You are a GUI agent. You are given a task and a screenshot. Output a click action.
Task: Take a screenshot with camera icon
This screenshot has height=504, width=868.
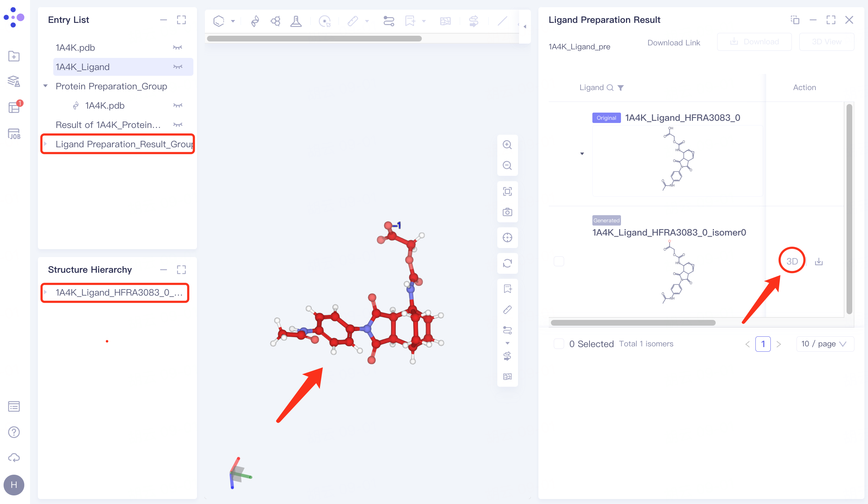click(x=507, y=212)
